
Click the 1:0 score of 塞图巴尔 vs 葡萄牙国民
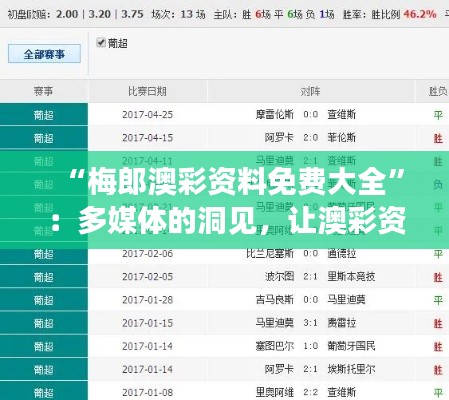(310, 346)
